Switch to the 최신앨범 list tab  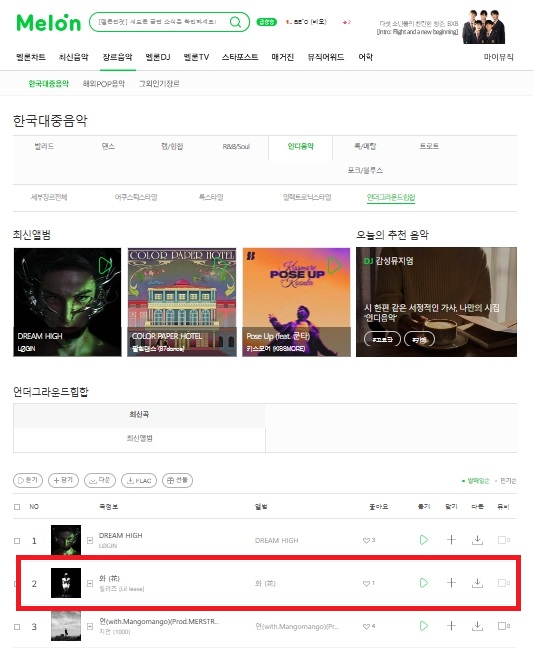[x=139, y=438]
